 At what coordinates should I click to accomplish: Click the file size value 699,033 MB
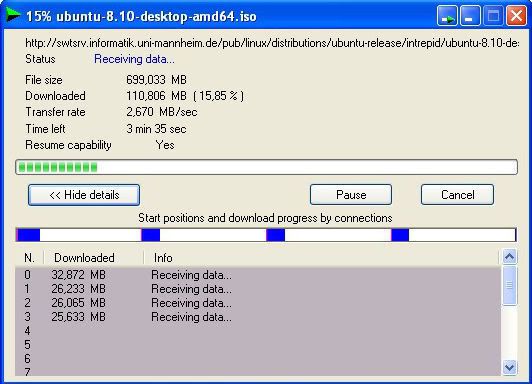(156, 80)
